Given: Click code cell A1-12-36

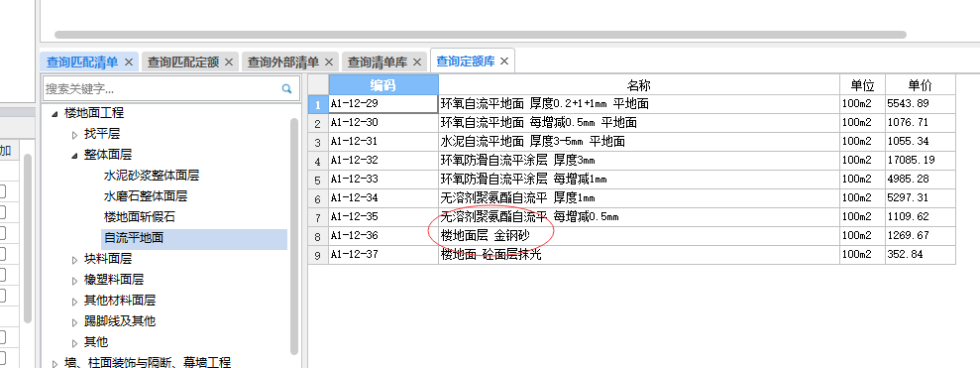Looking at the screenshot, I should tap(383, 235).
